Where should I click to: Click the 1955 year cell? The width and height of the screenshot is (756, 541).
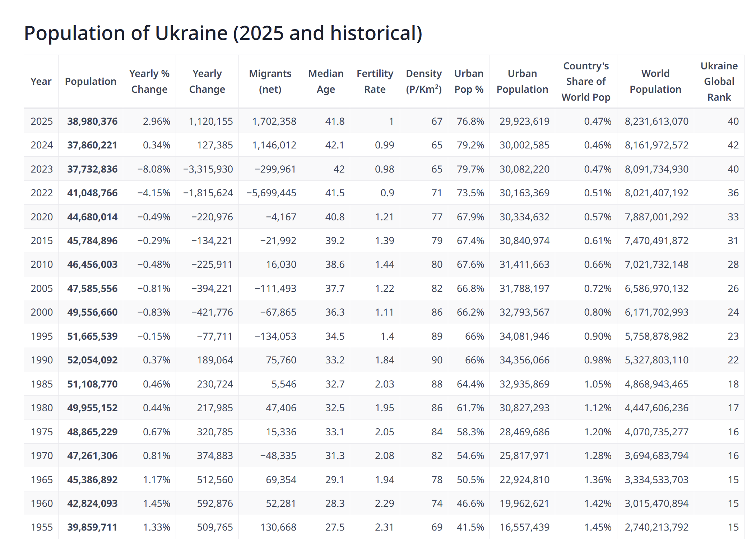(x=42, y=527)
